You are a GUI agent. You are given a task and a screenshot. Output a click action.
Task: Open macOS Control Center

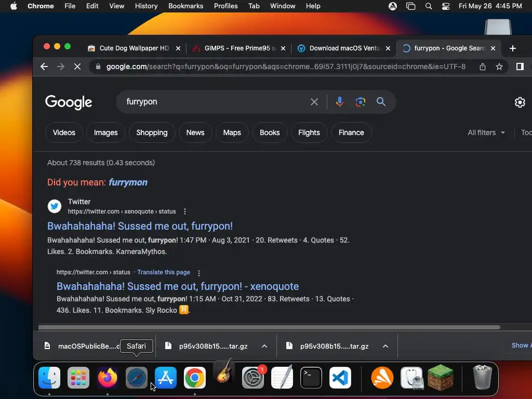click(x=445, y=6)
